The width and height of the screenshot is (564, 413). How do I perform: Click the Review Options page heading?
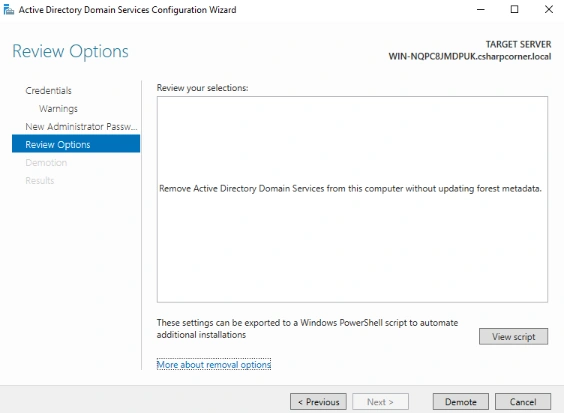[70, 51]
